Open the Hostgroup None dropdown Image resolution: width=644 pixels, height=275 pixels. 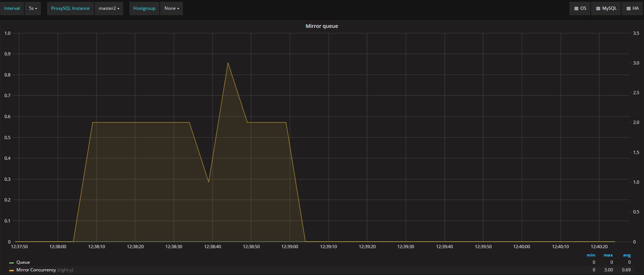tap(171, 8)
